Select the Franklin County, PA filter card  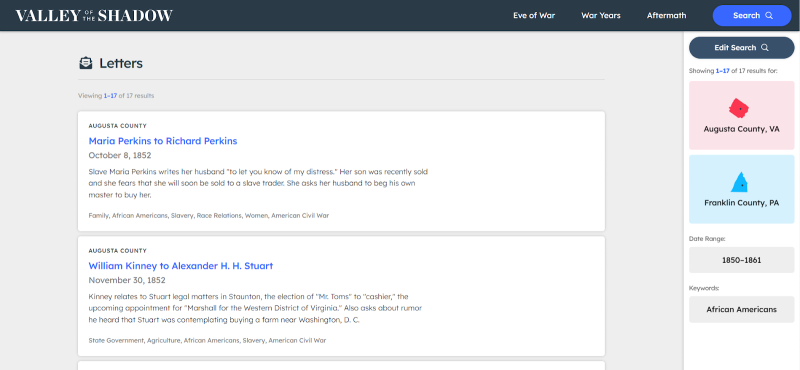(741, 189)
